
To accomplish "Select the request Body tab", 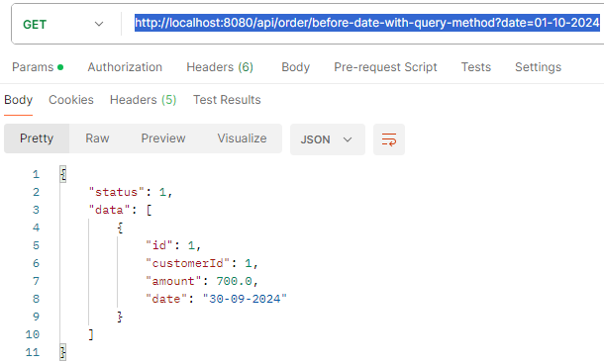I will coord(295,67).
